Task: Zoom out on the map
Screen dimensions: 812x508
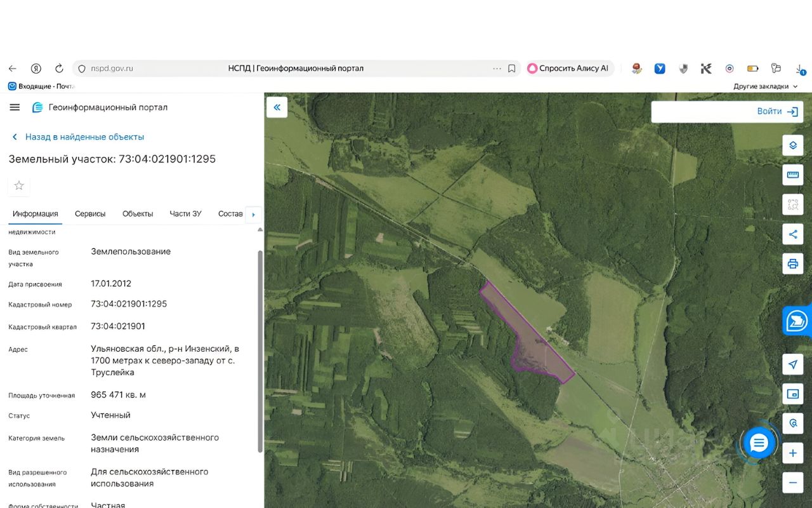Action: tap(792, 483)
